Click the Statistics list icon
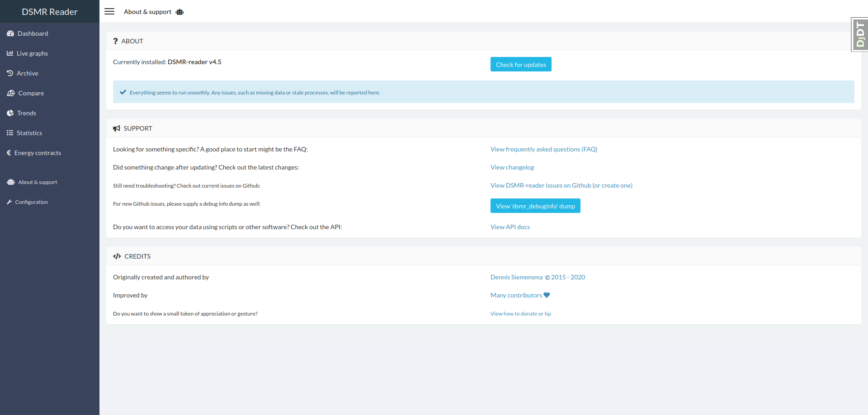This screenshot has height=415, width=868. click(10, 133)
